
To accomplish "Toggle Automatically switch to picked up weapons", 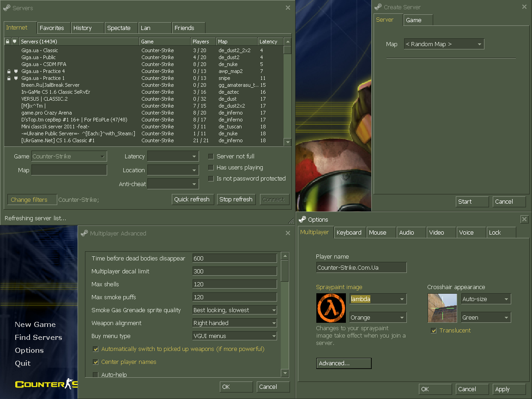I will tap(96, 349).
